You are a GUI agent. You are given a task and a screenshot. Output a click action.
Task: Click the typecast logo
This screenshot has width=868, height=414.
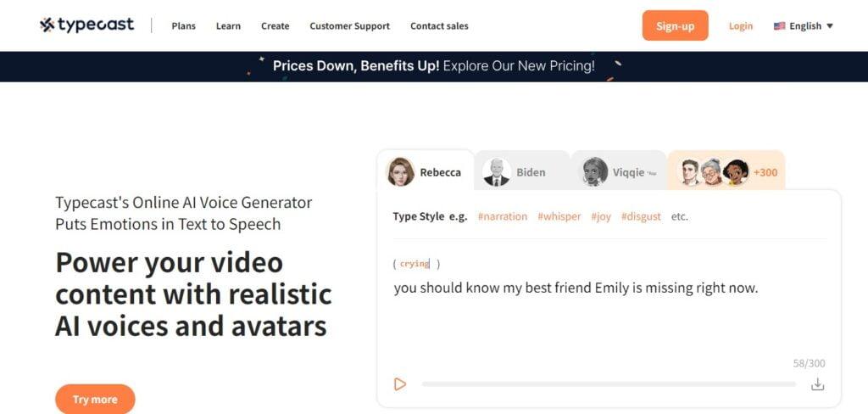(x=87, y=25)
